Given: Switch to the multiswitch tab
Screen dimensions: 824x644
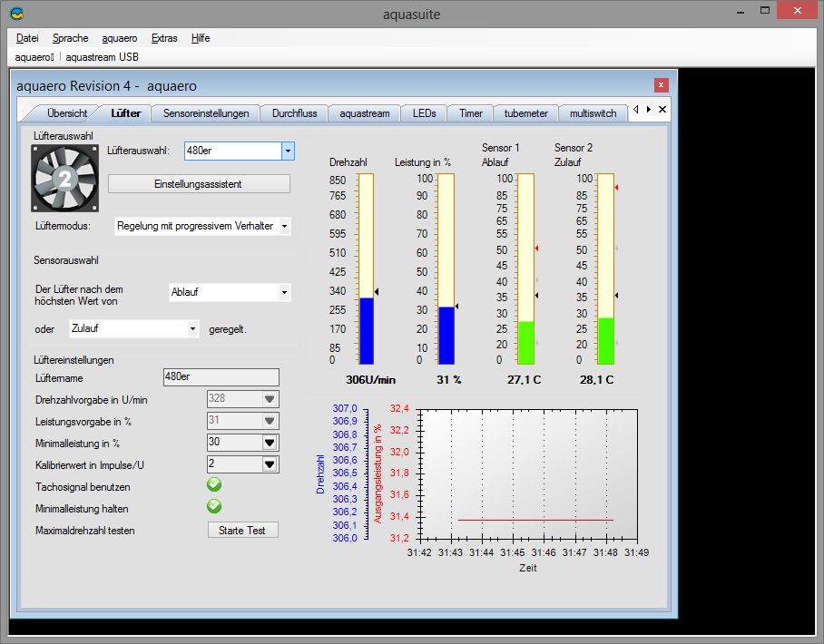Looking at the screenshot, I should point(593,113).
